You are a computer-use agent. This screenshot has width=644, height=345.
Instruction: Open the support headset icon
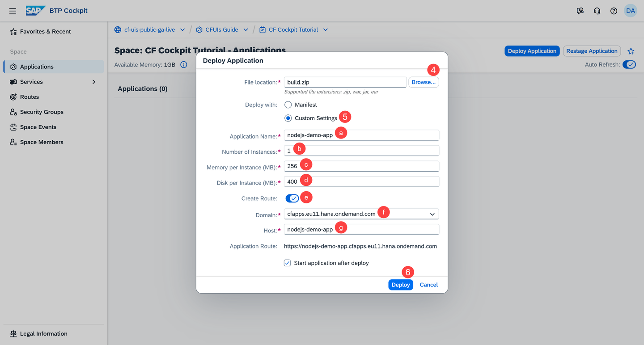point(597,11)
